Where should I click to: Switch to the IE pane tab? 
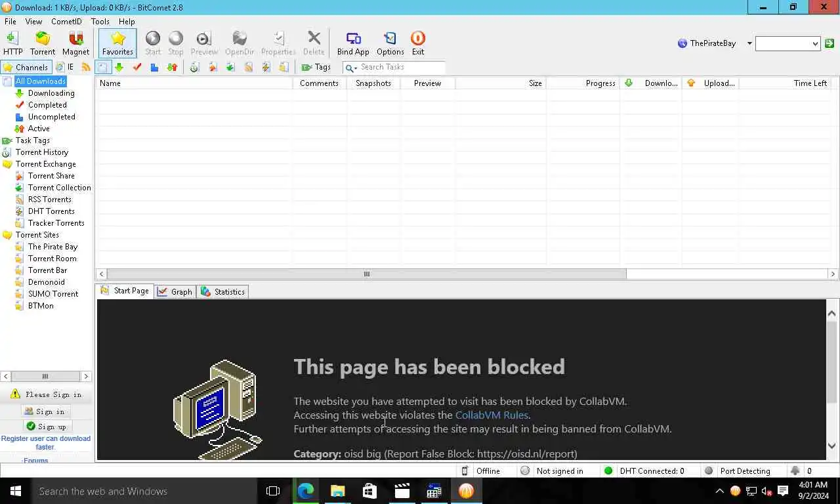[65, 67]
